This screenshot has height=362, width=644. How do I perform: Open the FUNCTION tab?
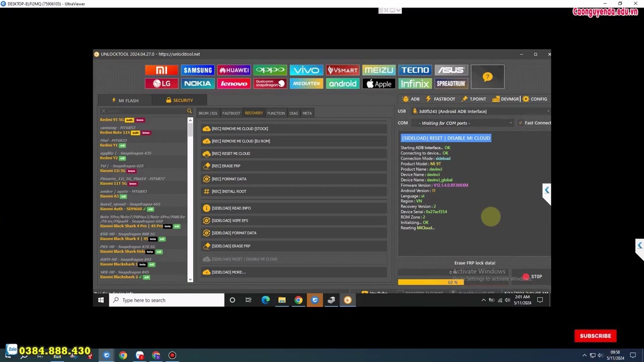point(276,113)
